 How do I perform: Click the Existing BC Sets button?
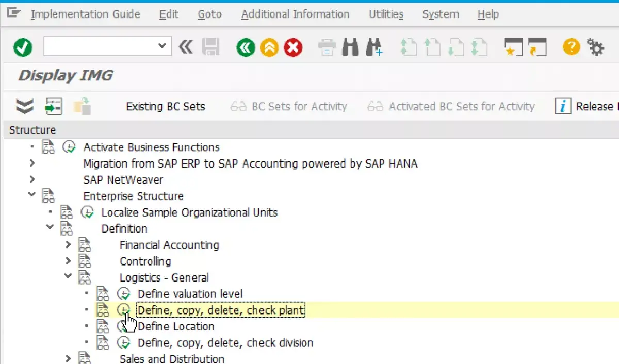pyautogui.click(x=166, y=107)
